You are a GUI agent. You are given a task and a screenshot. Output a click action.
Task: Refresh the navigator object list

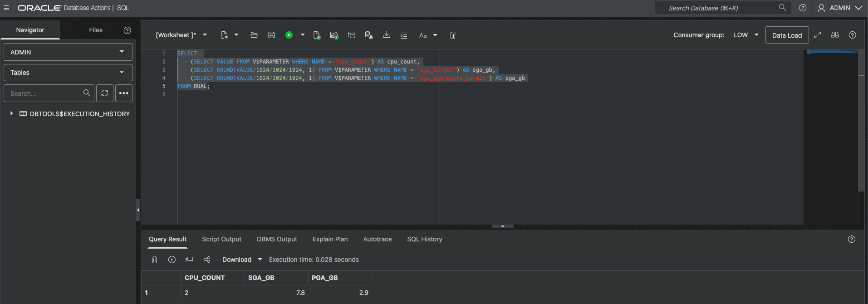[x=105, y=93]
